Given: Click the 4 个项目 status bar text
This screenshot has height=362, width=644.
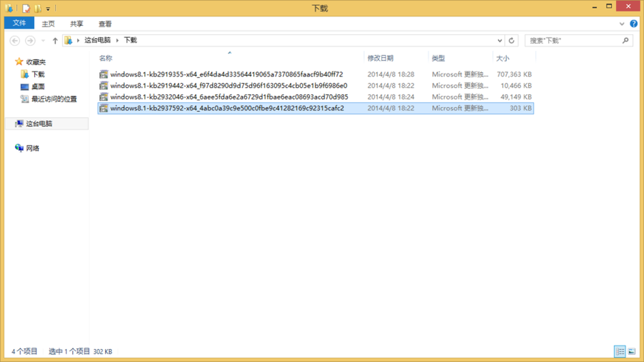Looking at the screenshot, I should click(24, 351).
